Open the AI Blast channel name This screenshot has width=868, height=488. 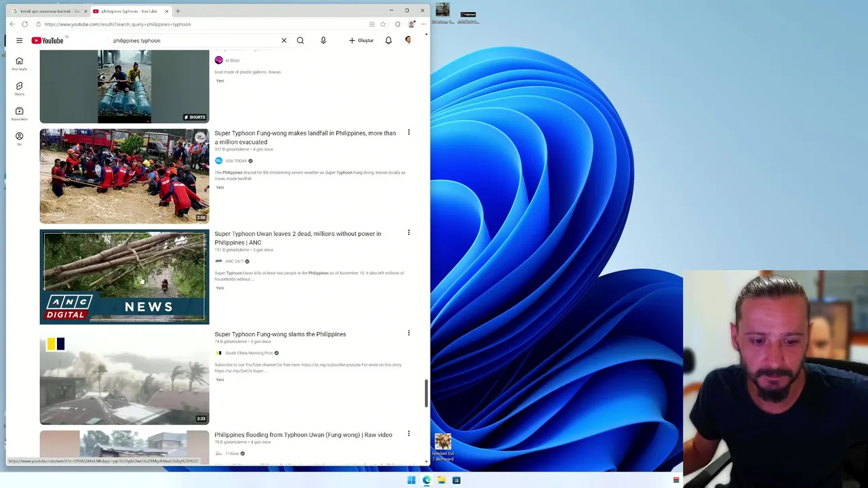point(232,60)
